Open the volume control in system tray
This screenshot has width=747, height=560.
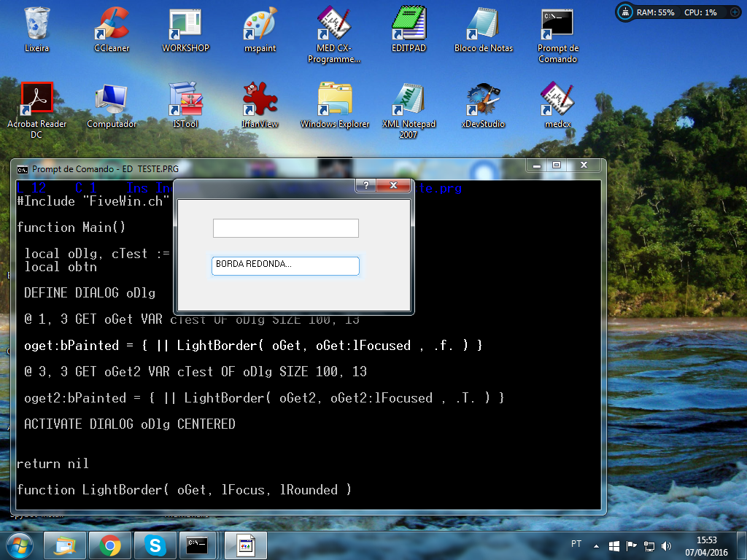[666, 545]
